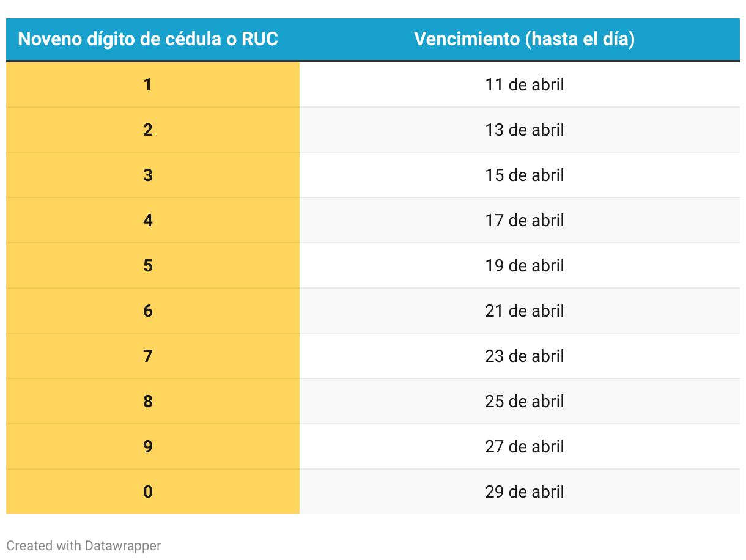Image resolution: width=746 pixels, height=560 pixels.
Task: Click the digit 6 cell
Action: tap(153, 311)
